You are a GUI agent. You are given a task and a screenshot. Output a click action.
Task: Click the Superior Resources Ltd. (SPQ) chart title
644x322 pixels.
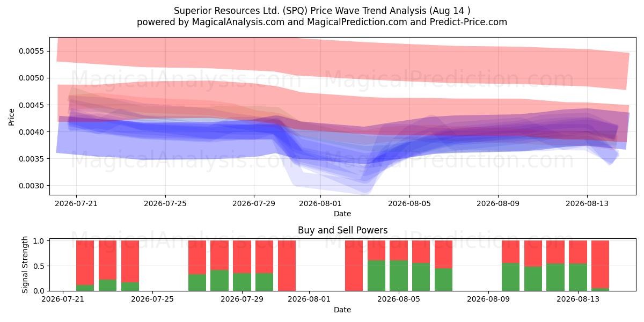coord(322,11)
